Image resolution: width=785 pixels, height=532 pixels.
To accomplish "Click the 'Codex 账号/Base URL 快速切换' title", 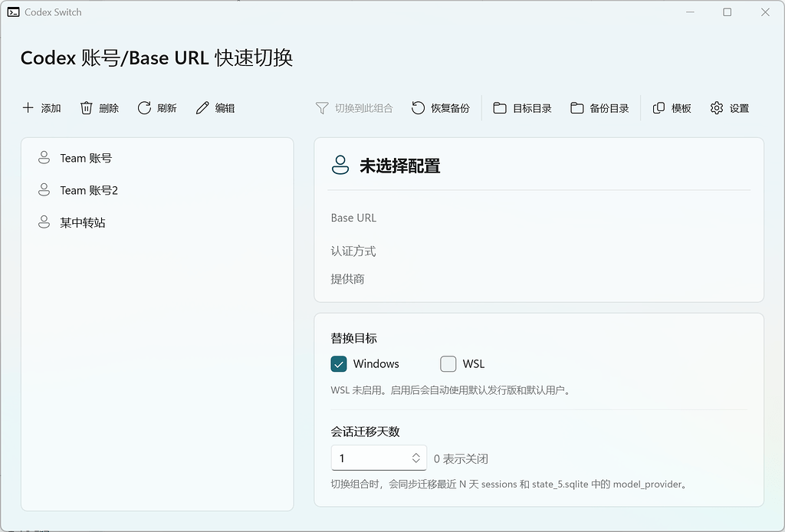I will click(x=156, y=57).
